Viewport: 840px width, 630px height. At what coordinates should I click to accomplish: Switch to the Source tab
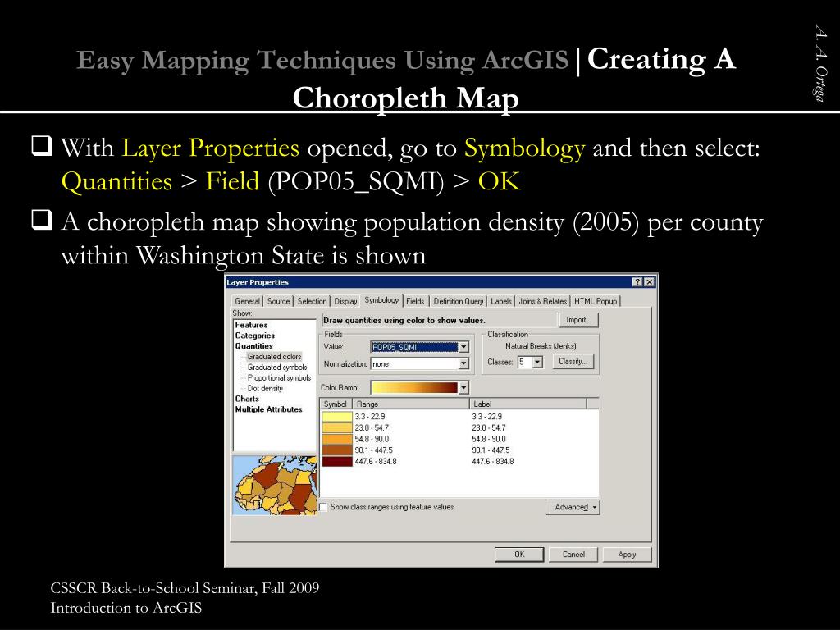coord(279,301)
